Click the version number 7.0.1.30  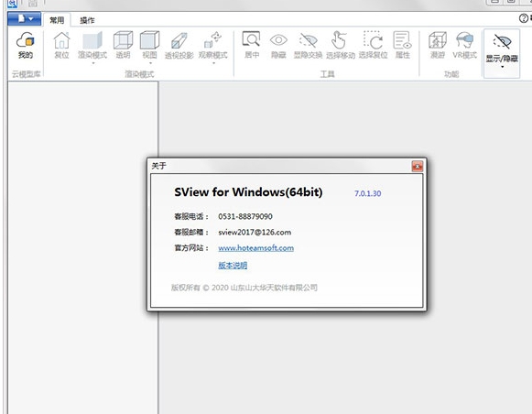[x=368, y=193]
